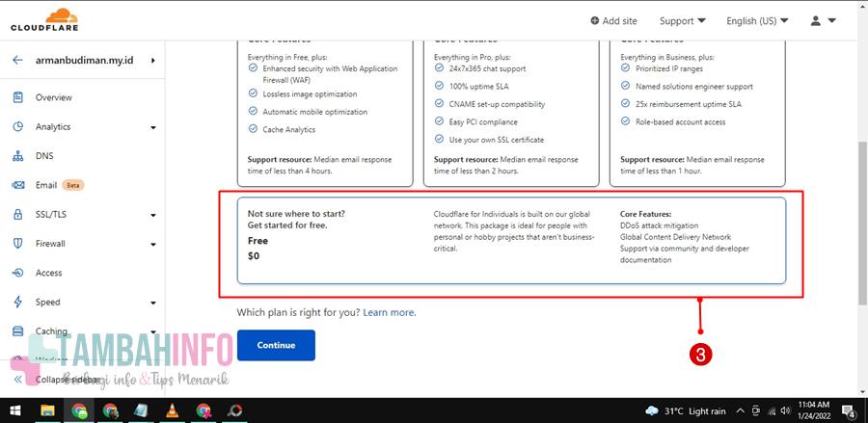Open the Firewall shield icon

click(x=17, y=244)
